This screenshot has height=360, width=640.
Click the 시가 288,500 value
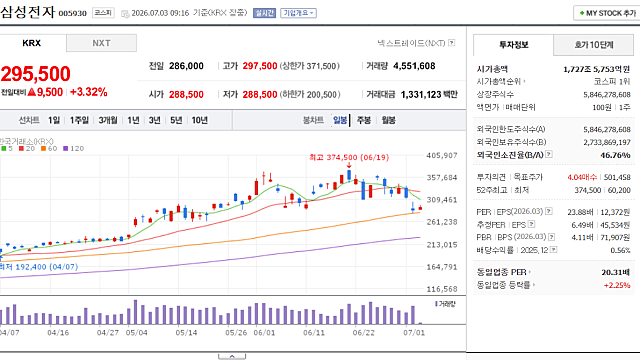(186, 95)
